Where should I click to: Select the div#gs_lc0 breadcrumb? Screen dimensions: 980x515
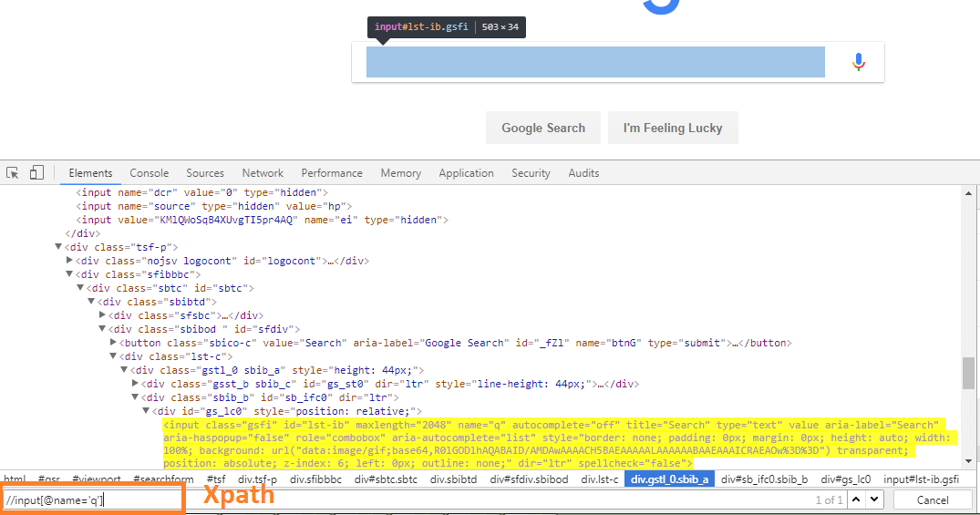[x=846, y=479]
